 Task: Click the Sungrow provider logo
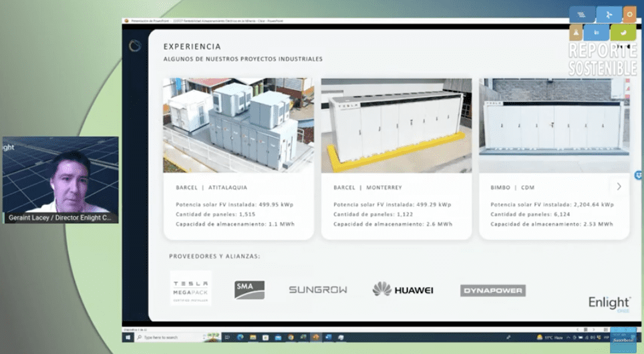[x=318, y=290]
